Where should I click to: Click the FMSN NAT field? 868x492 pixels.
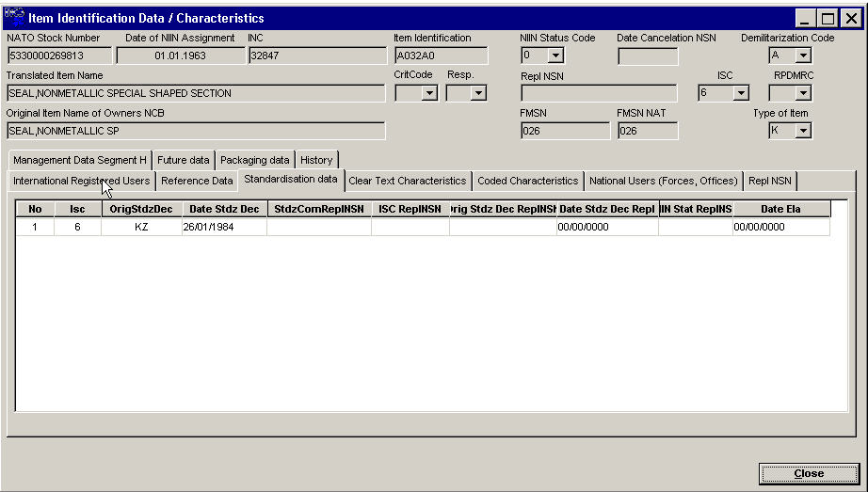[x=648, y=131]
